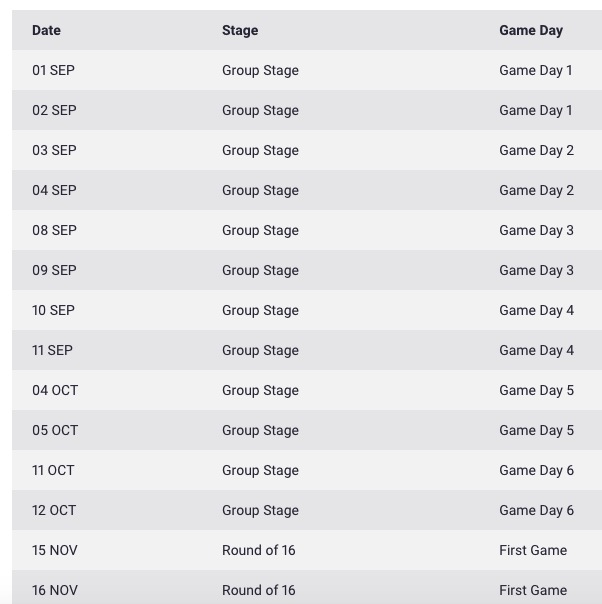Screen dimensions: 602x604
Task: Click the Game Day column header
Action: point(531,30)
